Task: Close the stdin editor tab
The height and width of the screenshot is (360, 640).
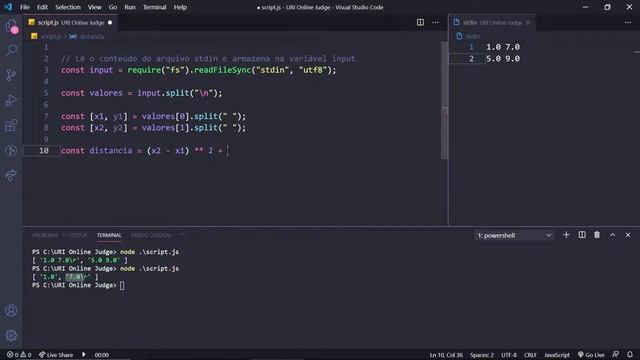Action: coord(528,22)
